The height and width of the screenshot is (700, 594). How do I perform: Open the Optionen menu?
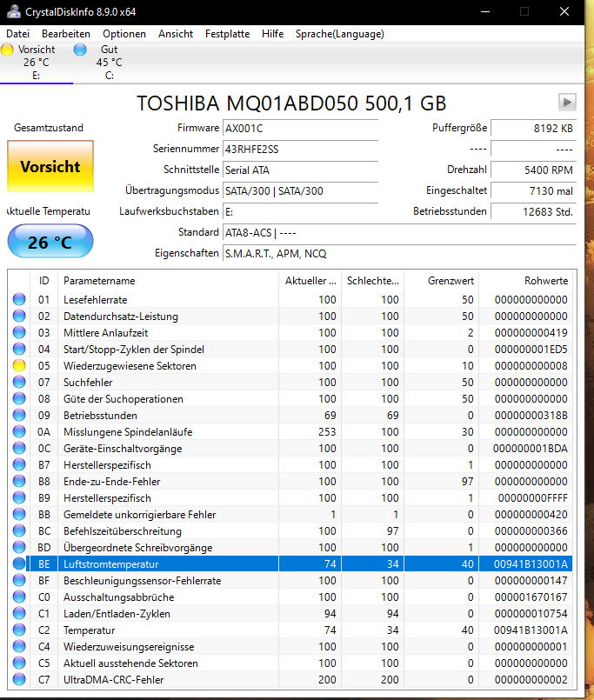coord(124,34)
